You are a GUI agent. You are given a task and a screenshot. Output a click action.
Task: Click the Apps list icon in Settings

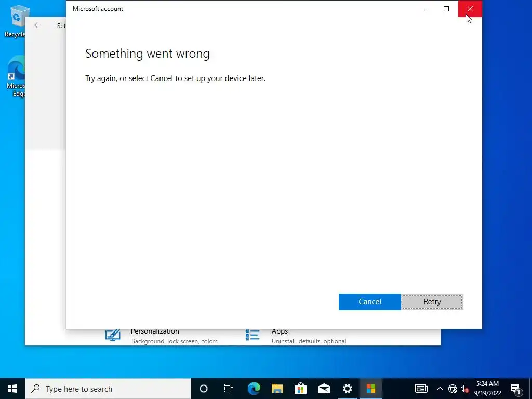point(252,335)
